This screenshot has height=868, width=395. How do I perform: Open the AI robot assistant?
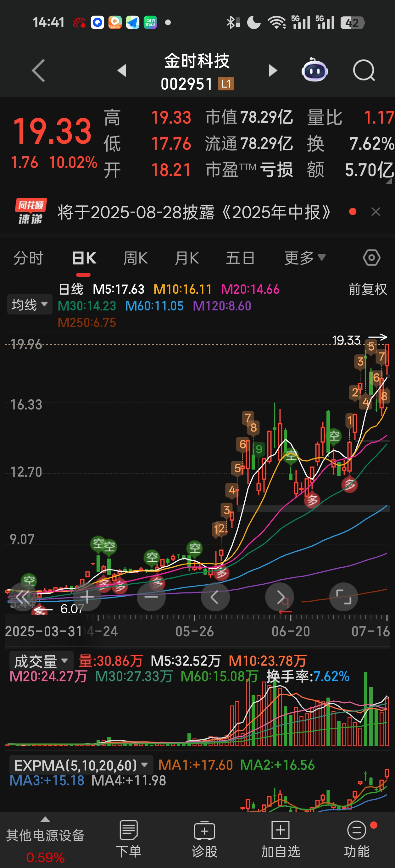(314, 70)
